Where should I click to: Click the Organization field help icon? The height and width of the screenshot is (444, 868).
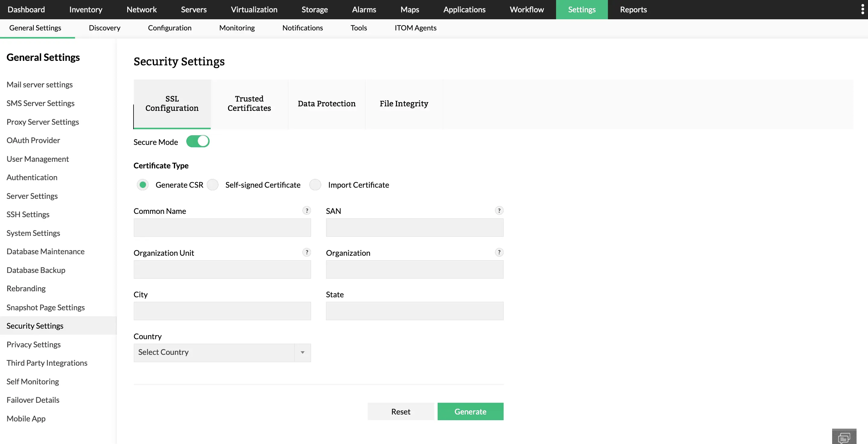[499, 252]
